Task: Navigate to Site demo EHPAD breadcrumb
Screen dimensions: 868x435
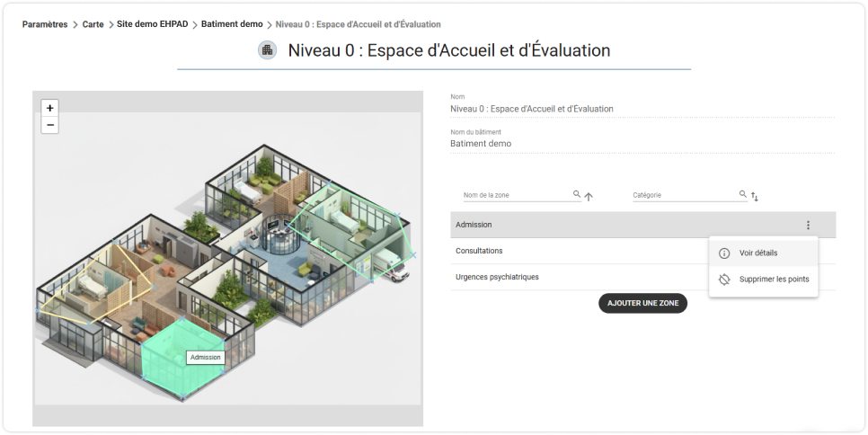Action: tap(152, 24)
